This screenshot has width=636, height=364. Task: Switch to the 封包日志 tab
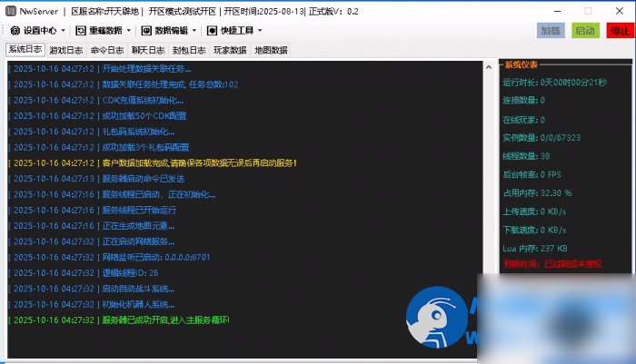(189, 50)
